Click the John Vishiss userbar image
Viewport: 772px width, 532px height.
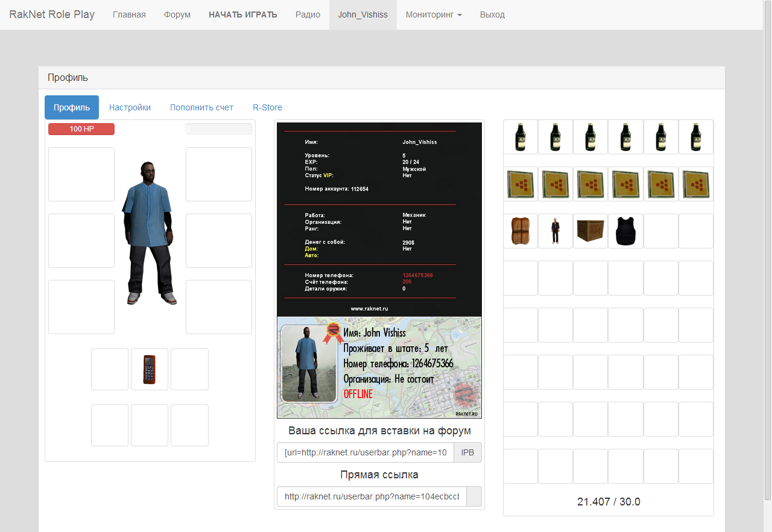click(x=379, y=367)
